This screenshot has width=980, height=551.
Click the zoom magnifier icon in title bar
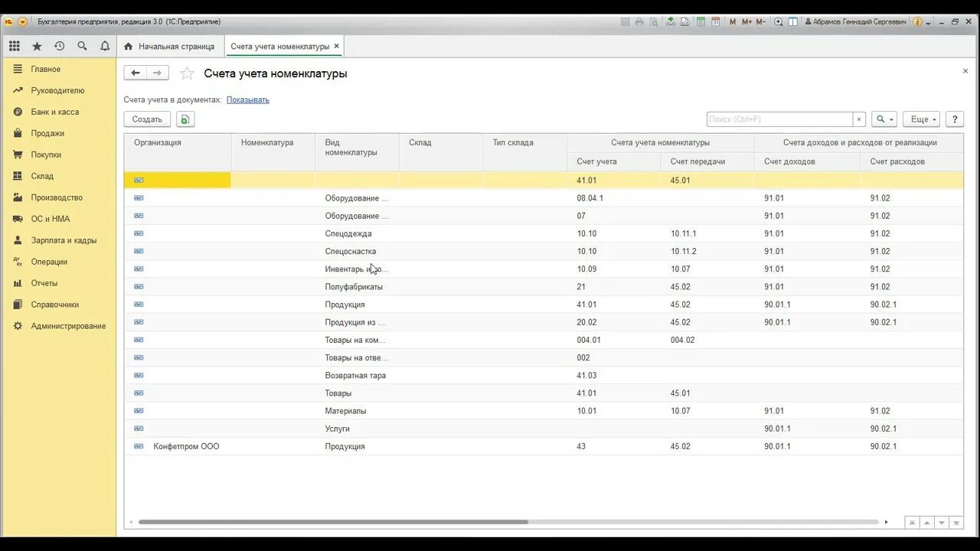[779, 22]
